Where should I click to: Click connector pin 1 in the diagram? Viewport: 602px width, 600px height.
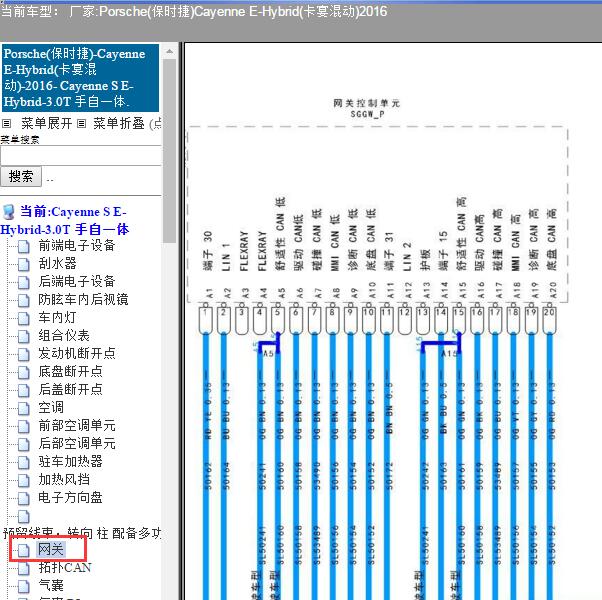click(205, 320)
